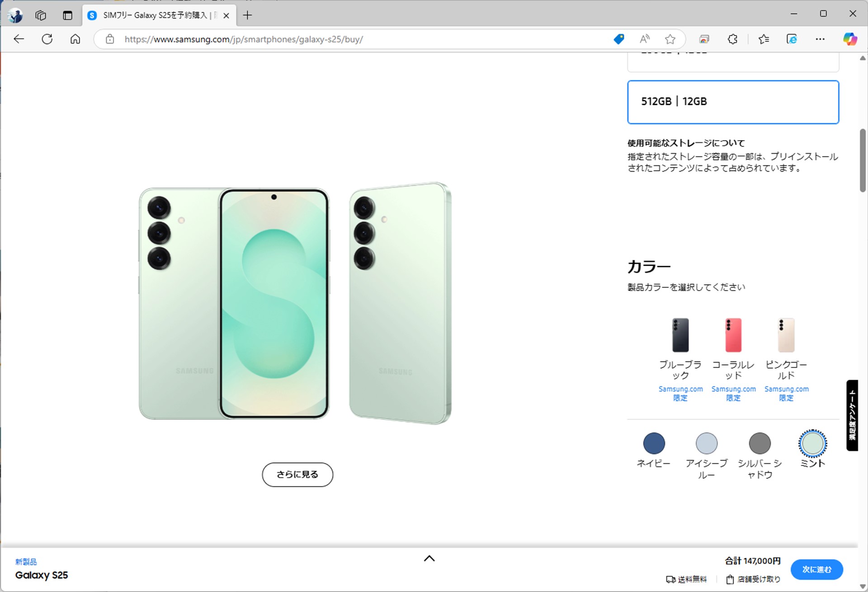The image size is (868, 592).
Task: Click the 次に進む button
Action: (x=816, y=569)
